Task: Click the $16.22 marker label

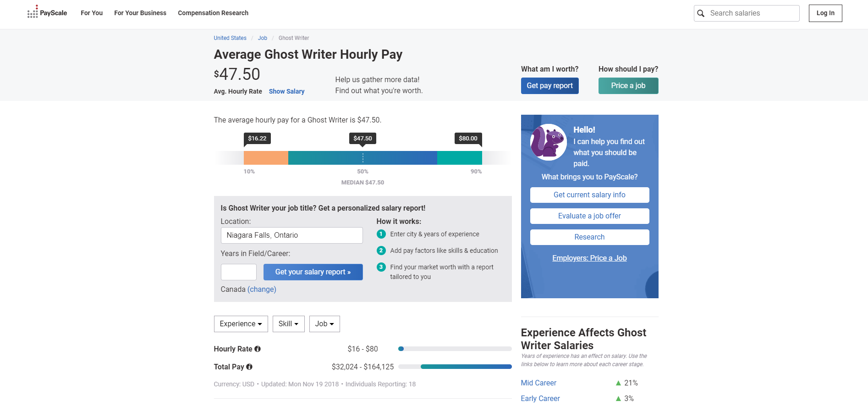Action: (x=257, y=138)
